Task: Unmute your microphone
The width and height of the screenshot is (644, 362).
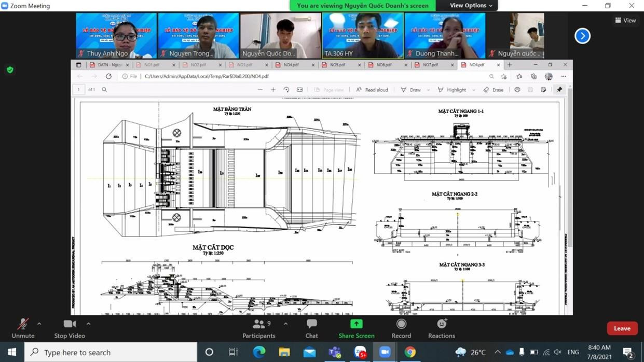Action: click(23, 328)
